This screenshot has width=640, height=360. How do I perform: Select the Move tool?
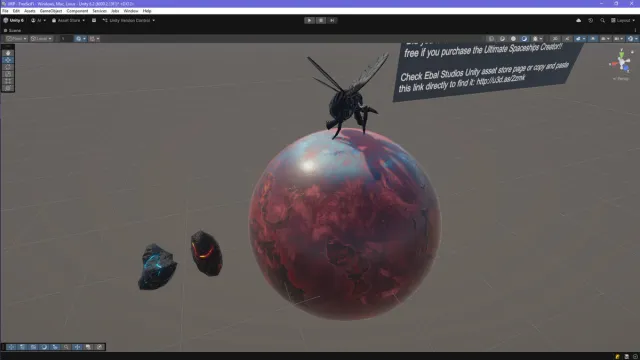coord(8,60)
